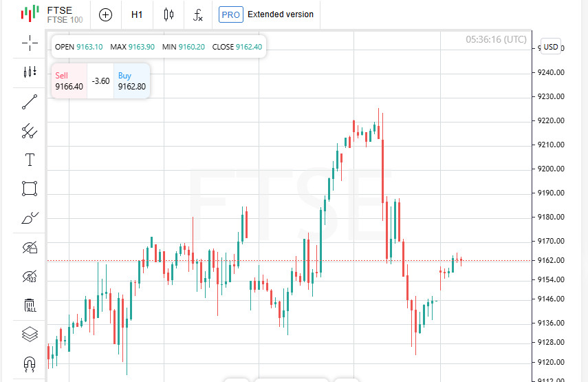This screenshot has height=382, width=588.
Task: Click the Sell 9166.40 button
Action: coord(69,81)
